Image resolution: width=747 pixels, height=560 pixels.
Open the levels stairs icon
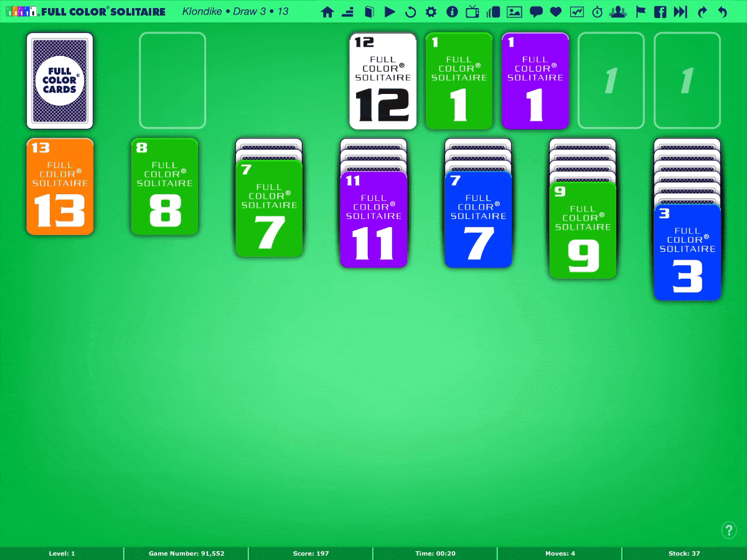click(x=348, y=11)
